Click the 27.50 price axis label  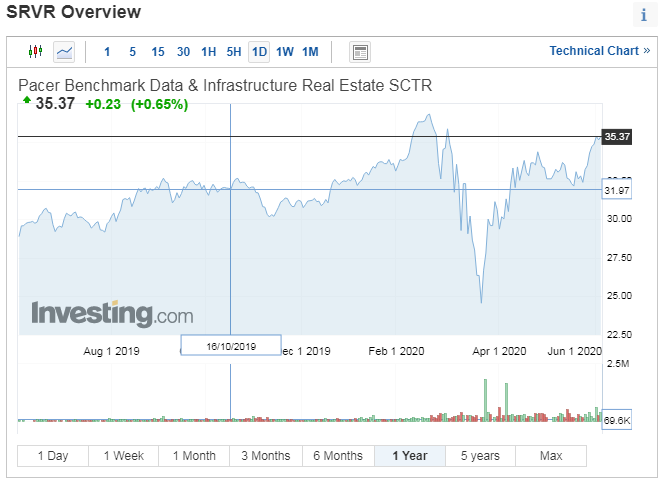[x=619, y=257]
